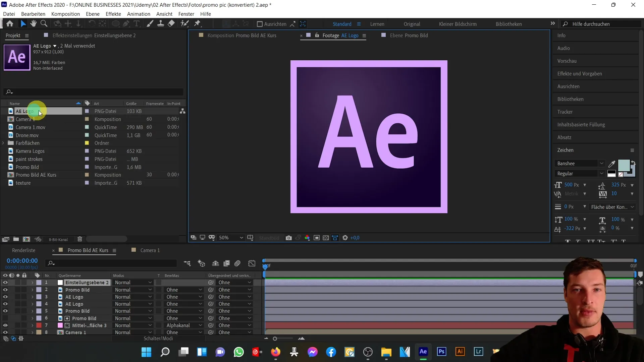Open the Banshee font family dropdown
Image resolution: width=644 pixels, height=362 pixels.
[579, 164]
